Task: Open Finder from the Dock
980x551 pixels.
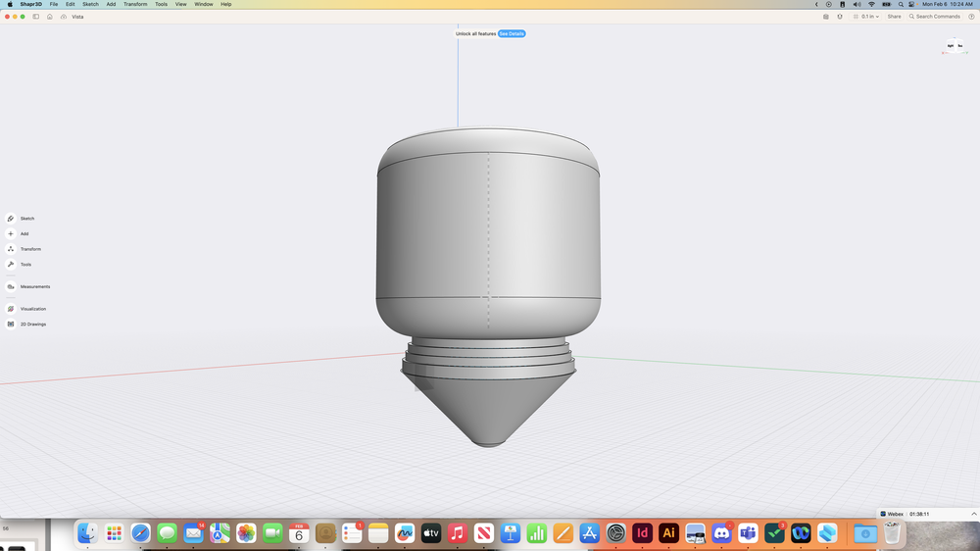Action: (x=87, y=533)
